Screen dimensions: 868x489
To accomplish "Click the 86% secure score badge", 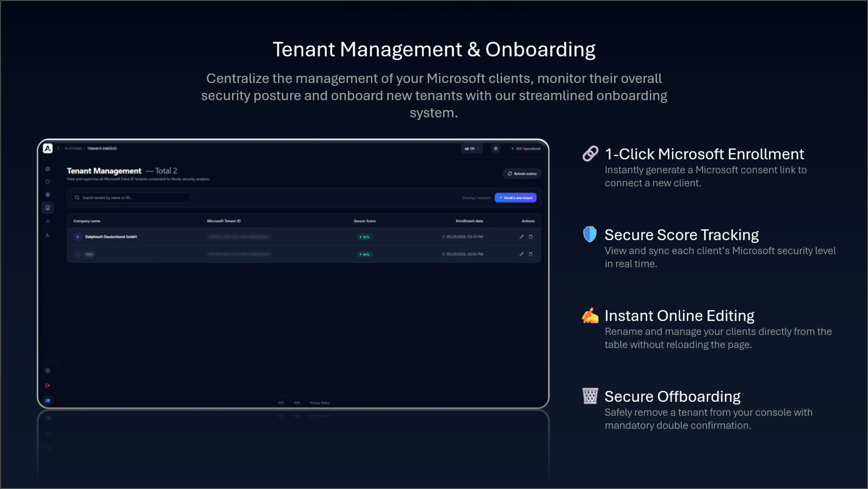I will click(x=365, y=254).
